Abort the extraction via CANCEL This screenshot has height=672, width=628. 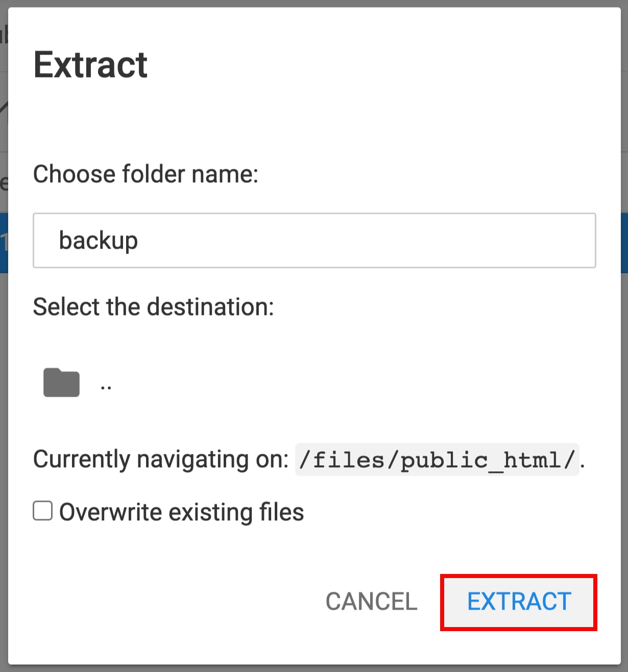point(372,602)
